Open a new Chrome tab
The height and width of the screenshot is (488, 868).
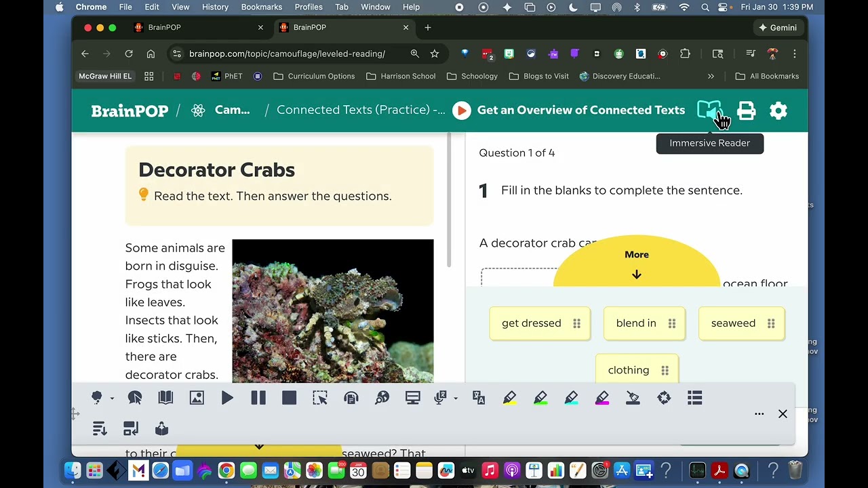427,28
